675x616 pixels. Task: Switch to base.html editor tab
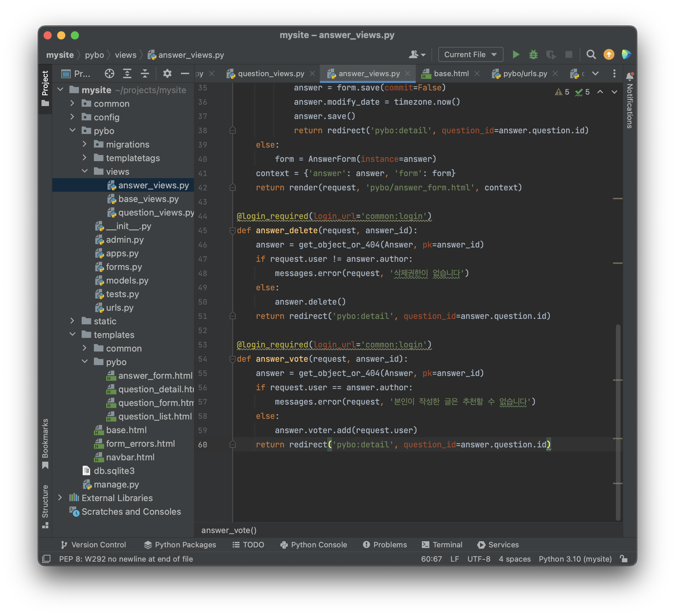pos(451,73)
